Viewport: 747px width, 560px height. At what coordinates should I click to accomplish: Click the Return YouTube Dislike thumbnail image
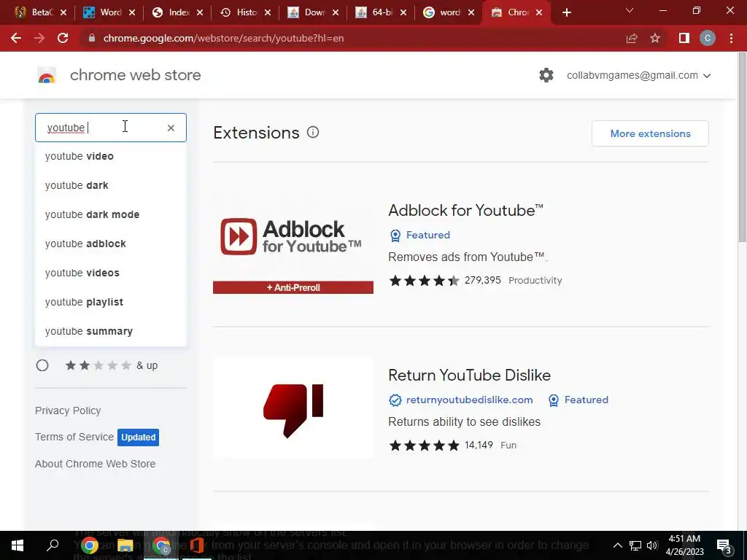pos(293,409)
